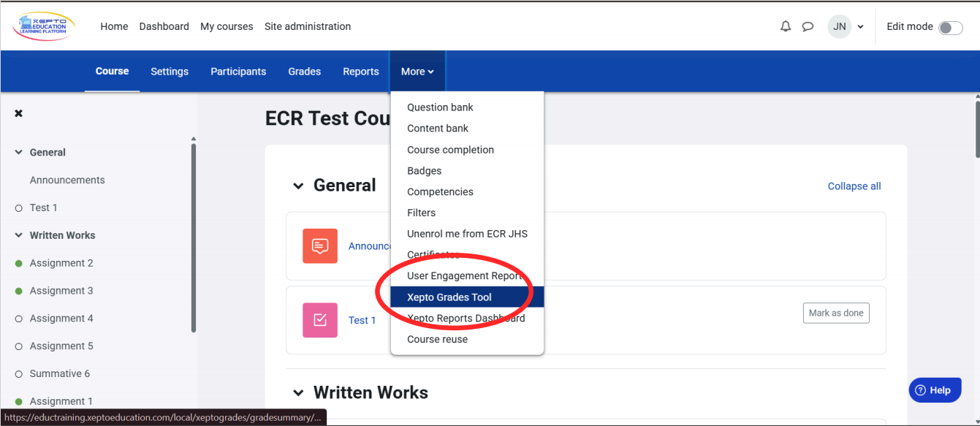Image resolution: width=980 pixels, height=426 pixels.
Task: Click Unenrol me from ECR JHS
Action: pos(468,234)
